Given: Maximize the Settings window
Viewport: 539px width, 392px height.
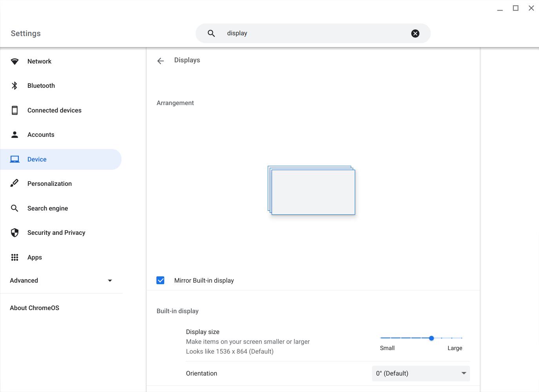Looking at the screenshot, I should click(515, 8).
